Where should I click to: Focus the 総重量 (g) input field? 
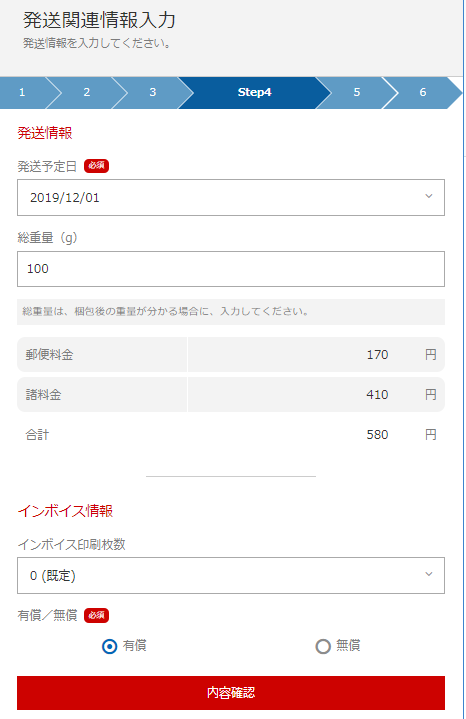click(x=231, y=269)
